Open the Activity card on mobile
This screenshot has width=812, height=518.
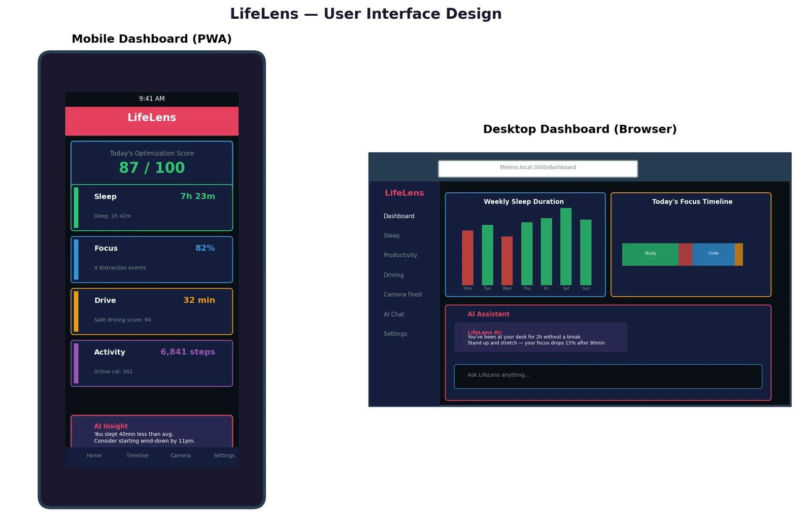tap(152, 363)
